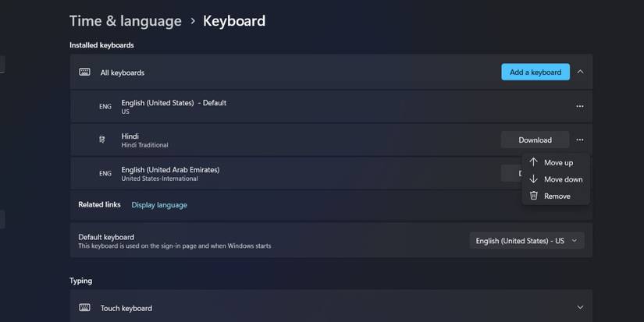Open the three-dot menu for Hindi

[579, 140]
